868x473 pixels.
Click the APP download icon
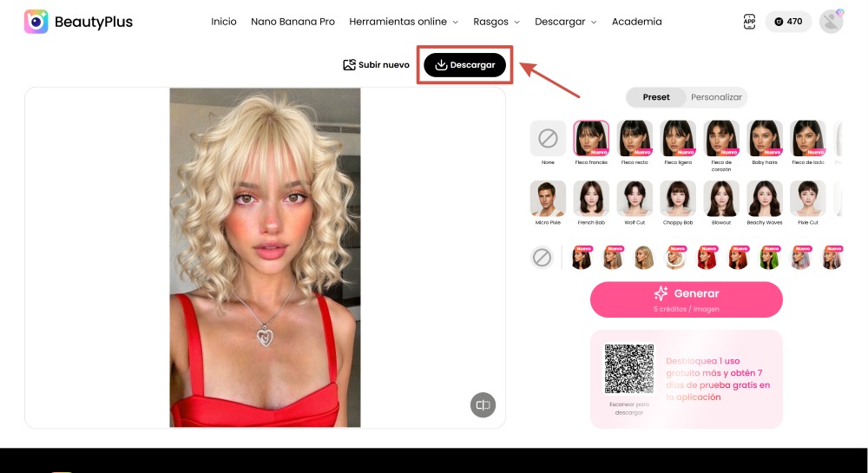tap(749, 22)
